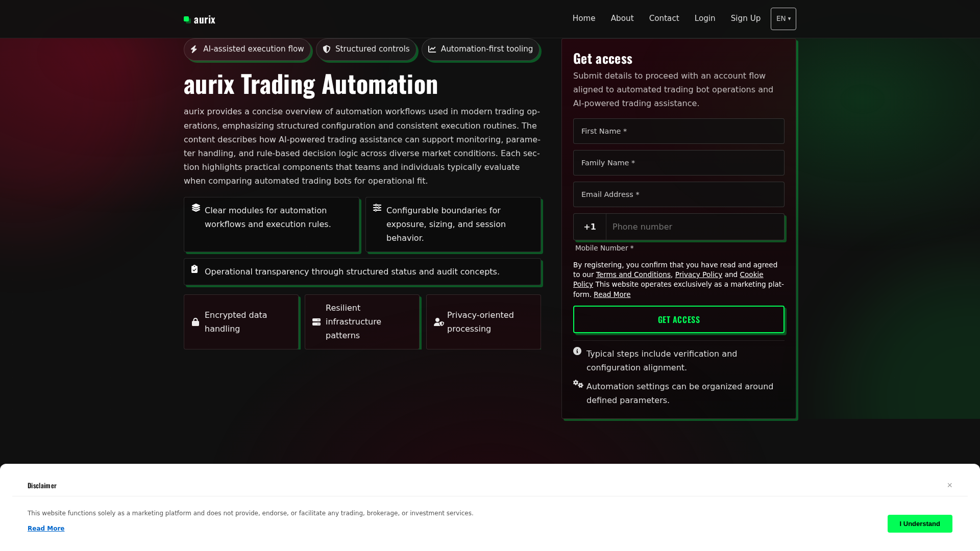Click the Structured controls pill
This screenshot has width=980, height=551.
(x=366, y=49)
